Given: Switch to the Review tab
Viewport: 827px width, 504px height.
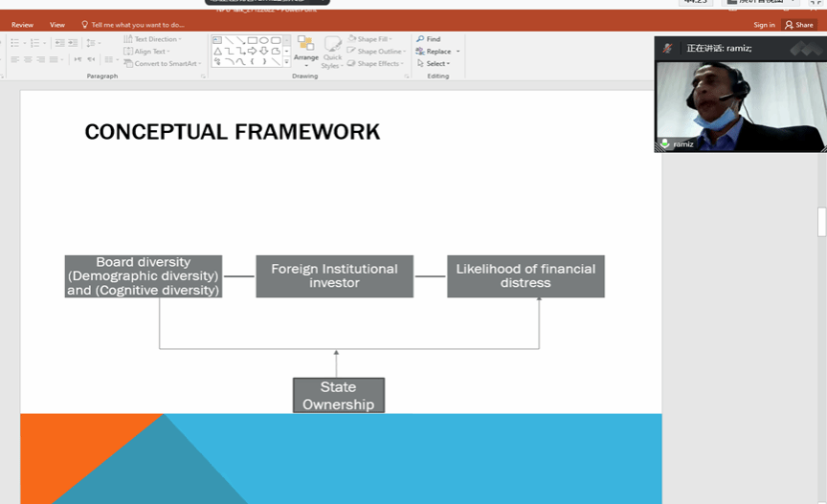Looking at the screenshot, I should 22,25.
